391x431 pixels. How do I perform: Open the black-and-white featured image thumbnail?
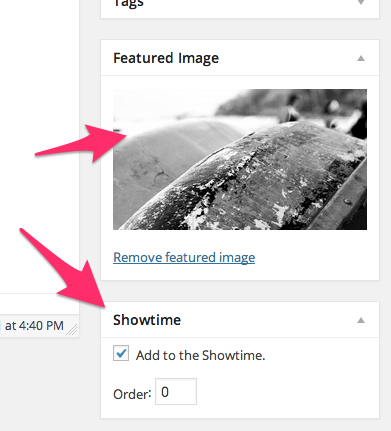coord(240,159)
